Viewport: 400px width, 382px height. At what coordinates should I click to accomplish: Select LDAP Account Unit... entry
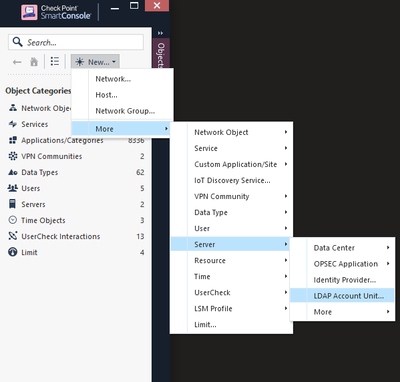[342, 296]
